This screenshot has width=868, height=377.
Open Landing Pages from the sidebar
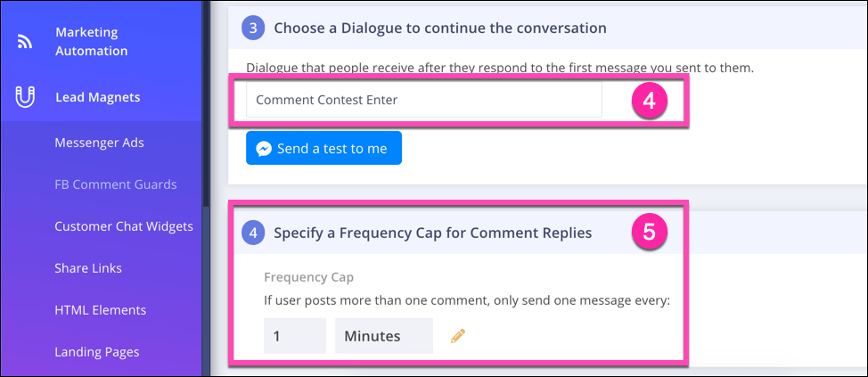pyautogui.click(x=97, y=352)
